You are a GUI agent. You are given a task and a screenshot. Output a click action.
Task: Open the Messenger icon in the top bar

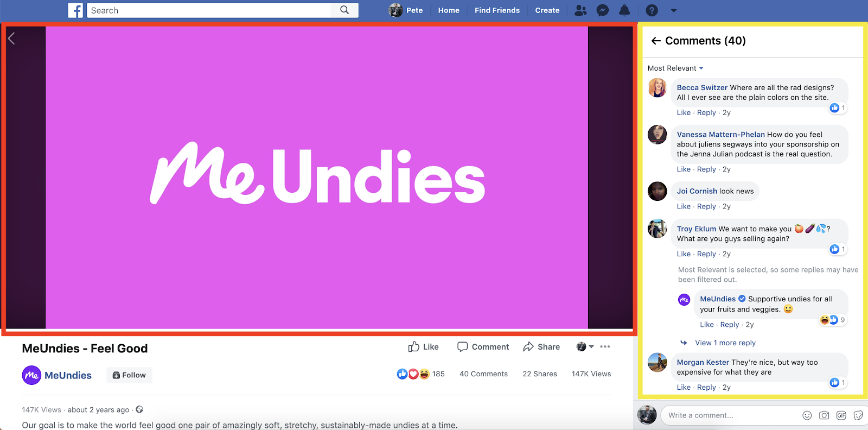(603, 10)
